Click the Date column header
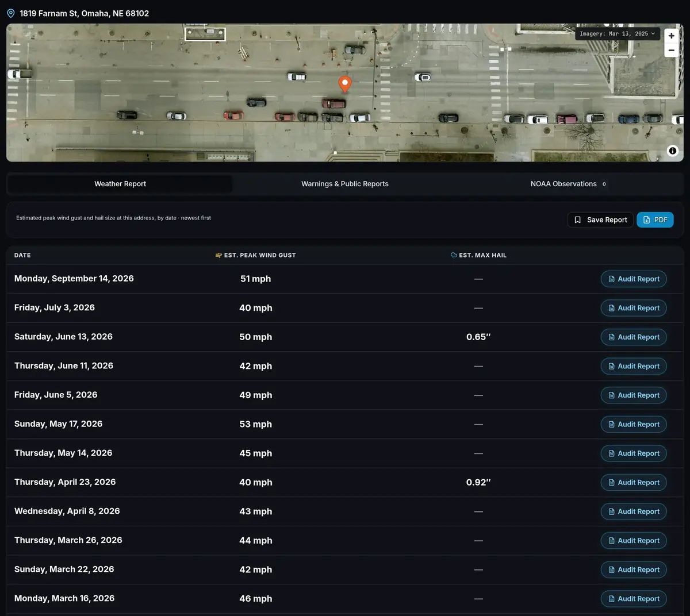The height and width of the screenshot is (616, 690). click(x=22, y=255)
